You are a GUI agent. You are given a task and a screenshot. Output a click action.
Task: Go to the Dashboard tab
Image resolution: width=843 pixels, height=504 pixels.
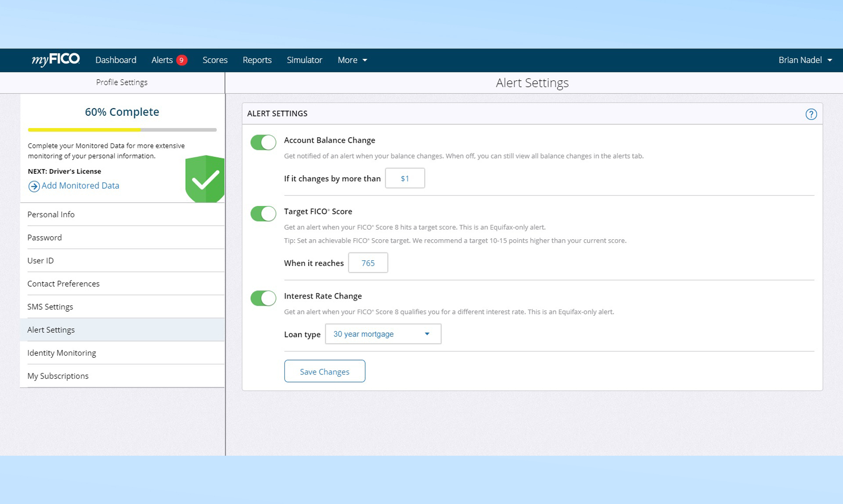pos(116,60)
